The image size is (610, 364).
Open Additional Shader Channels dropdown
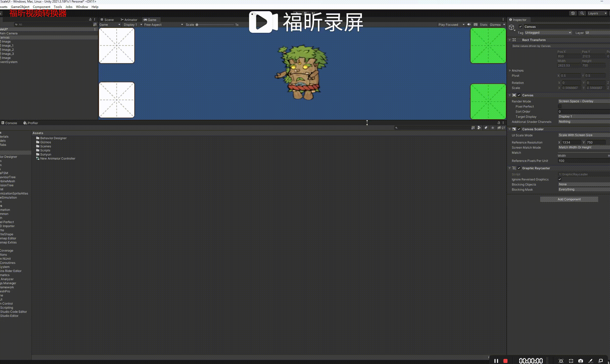(584, 122)
